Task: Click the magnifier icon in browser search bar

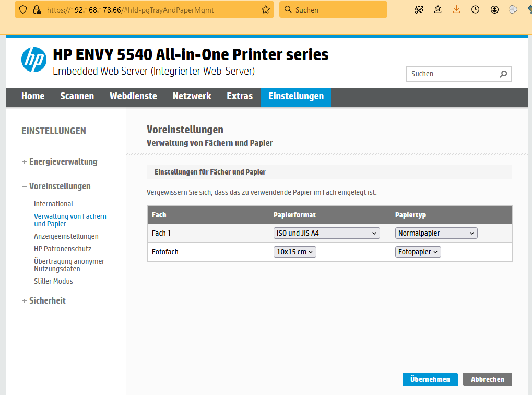Action: pos(288,9)
